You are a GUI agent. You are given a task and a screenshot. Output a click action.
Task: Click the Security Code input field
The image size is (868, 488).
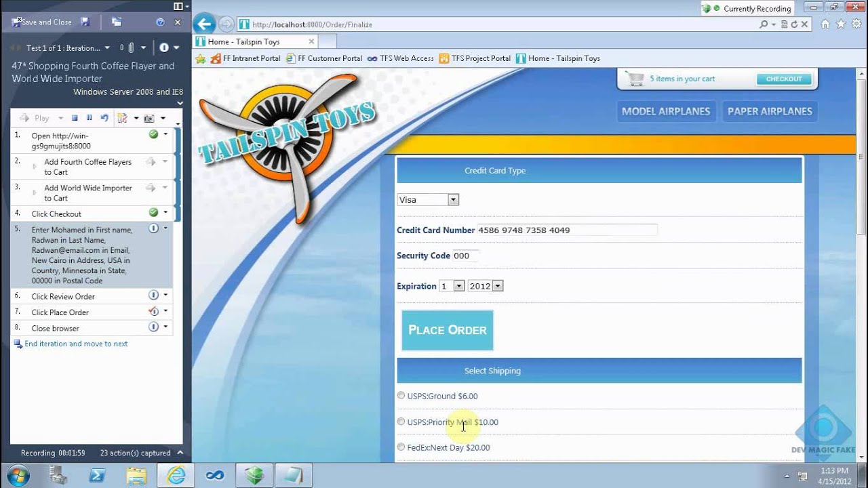point(465,256)
